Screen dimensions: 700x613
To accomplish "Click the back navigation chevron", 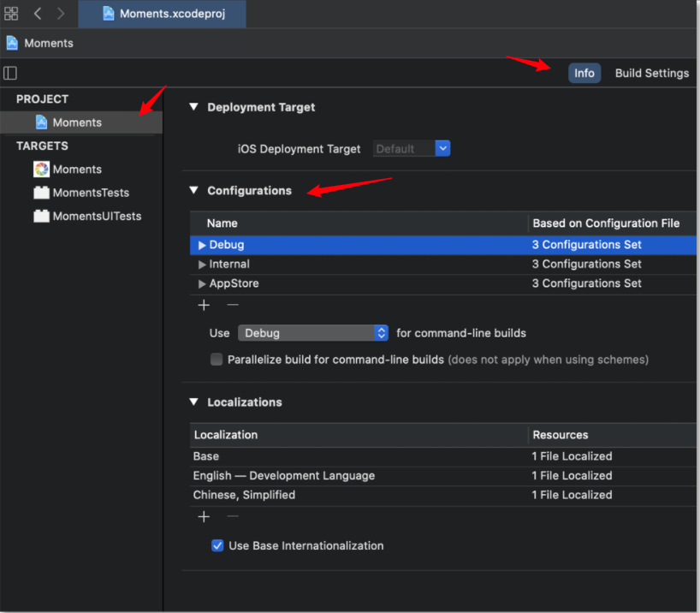I will 38,14.
